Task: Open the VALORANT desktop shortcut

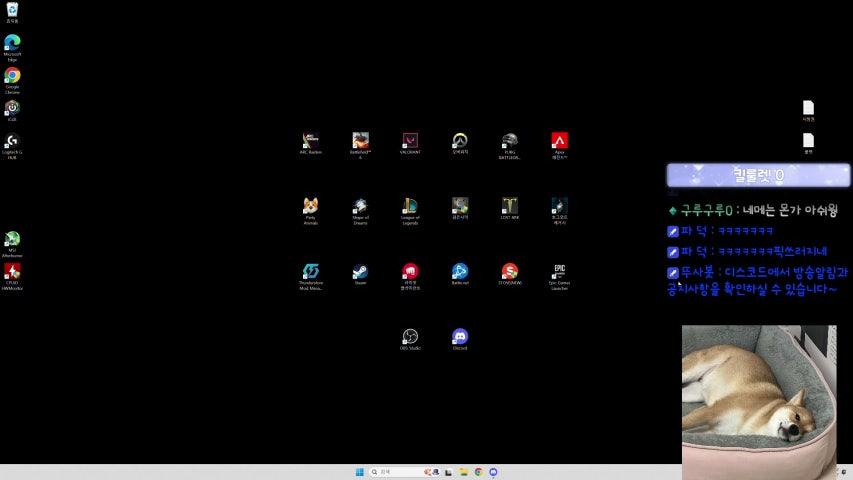Action: point(410,141)
